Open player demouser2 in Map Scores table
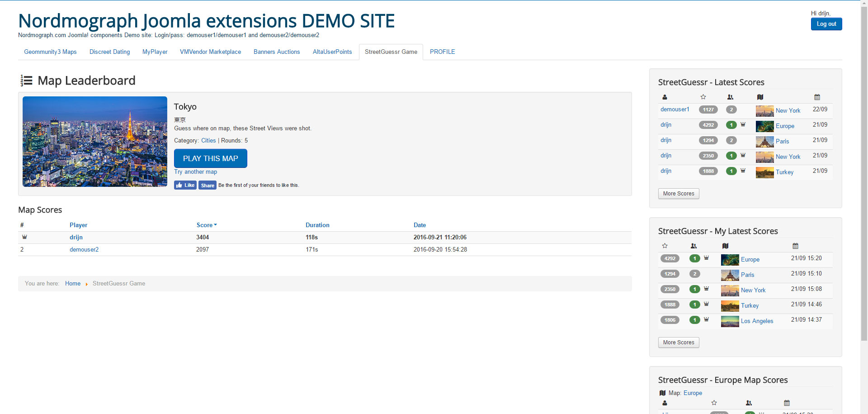The image size is (868, 414). click(x=84, y=249)
